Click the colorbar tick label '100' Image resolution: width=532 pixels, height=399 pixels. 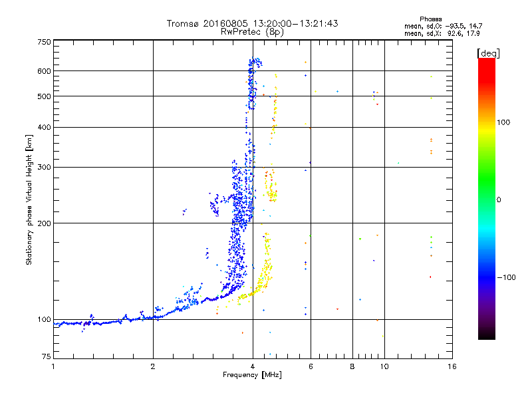pyautogui.click(x=503, y=122)
